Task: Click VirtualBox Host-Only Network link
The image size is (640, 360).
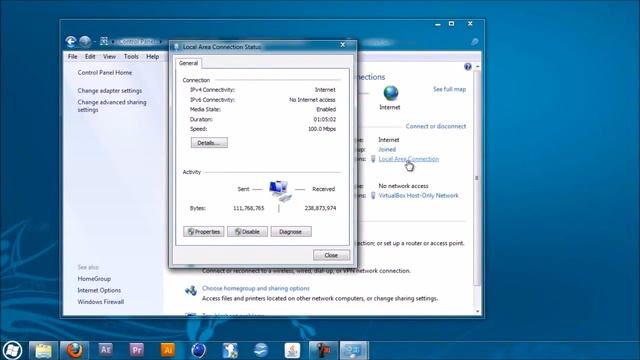Action: (x=418, y=196)
